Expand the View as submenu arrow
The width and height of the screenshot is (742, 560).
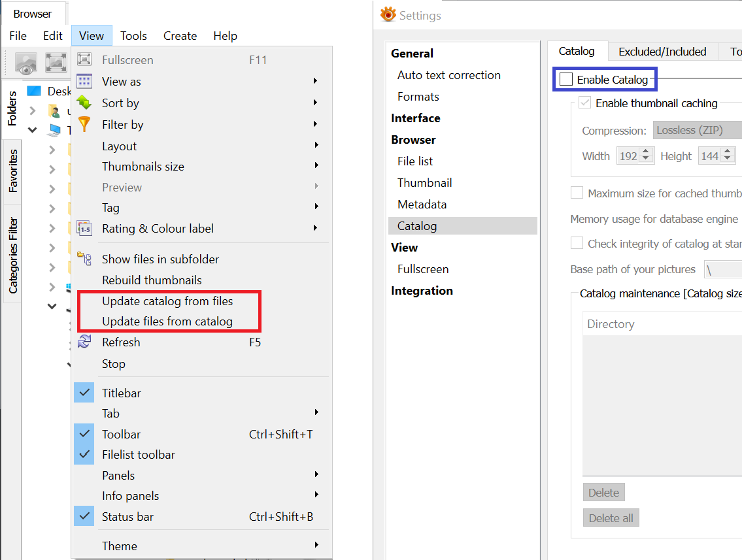316,81
